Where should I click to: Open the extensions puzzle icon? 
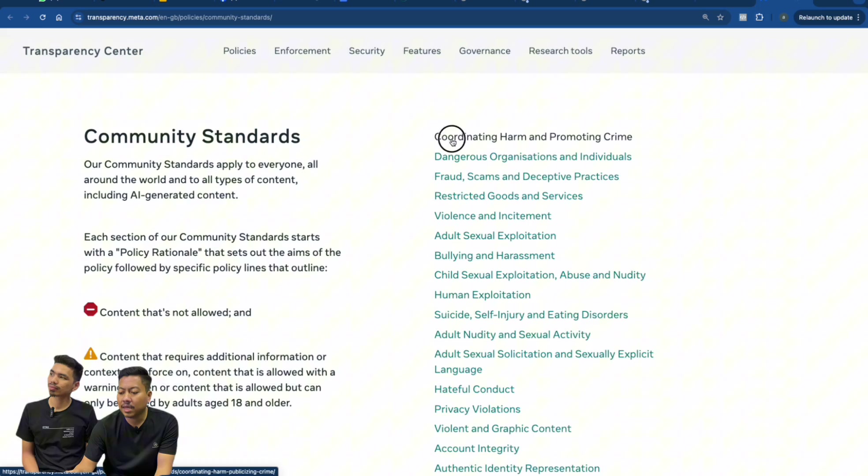coord(759,17)
